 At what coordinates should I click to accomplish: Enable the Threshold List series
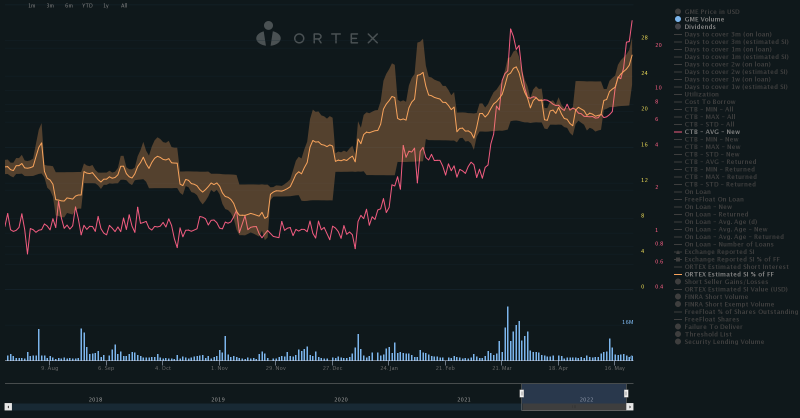pos(703,334)
